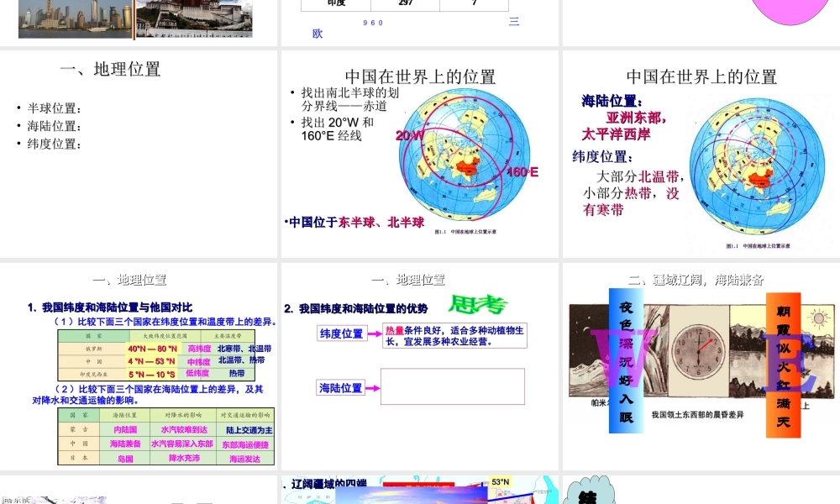Click the 20°W label on globe
Image resolution: width=840 pixels, height=504 pixels.
[410, 135]
